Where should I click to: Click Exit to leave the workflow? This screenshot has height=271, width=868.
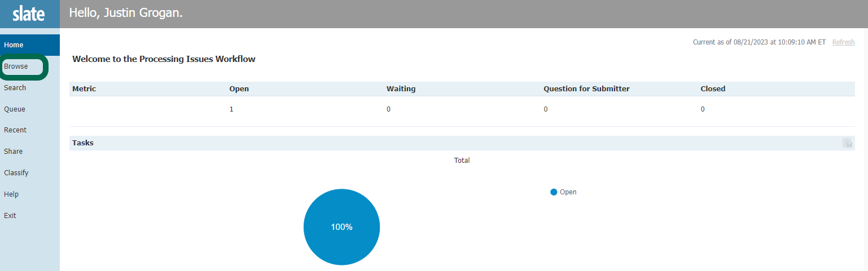point(10,216)
